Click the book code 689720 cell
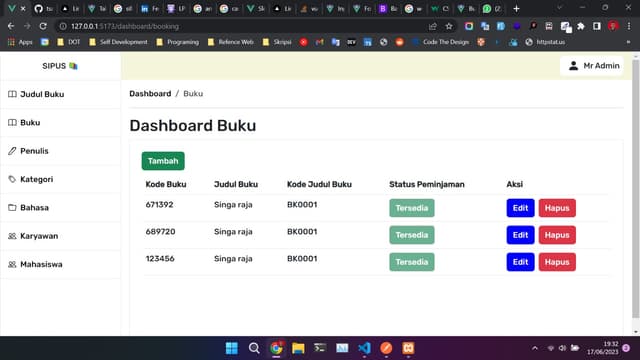The width and height of the screenshot is (640, 360). click(x=160, y=231)
